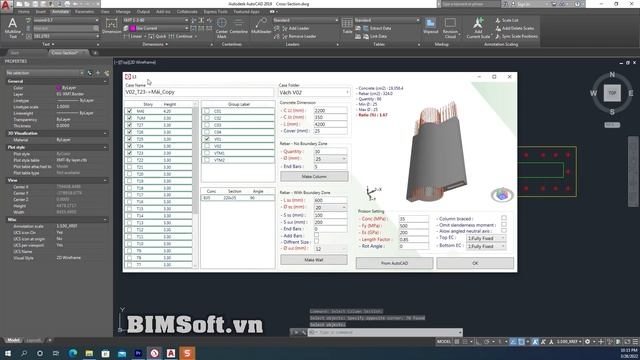Click the ByLayer color swatch in Properties
Viewport: 640px width, 360px height.
(x=58, y=88)
